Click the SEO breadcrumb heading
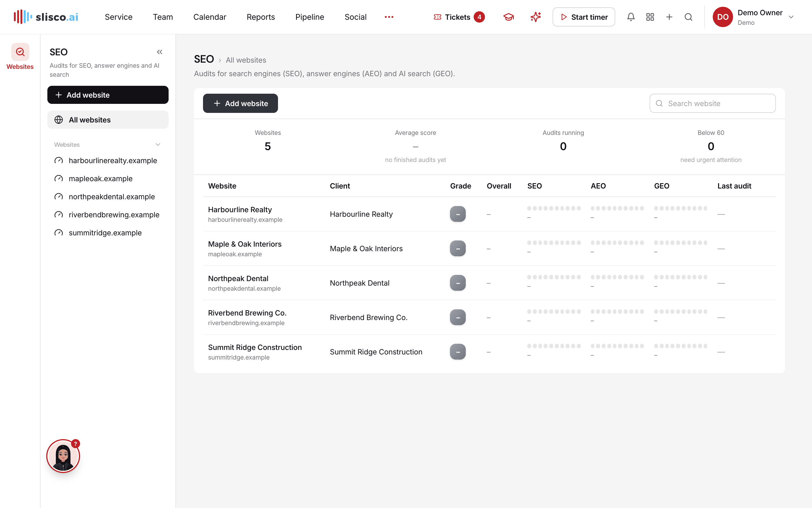This screenshot has height=508, width=812. click(x=204, y=59)
